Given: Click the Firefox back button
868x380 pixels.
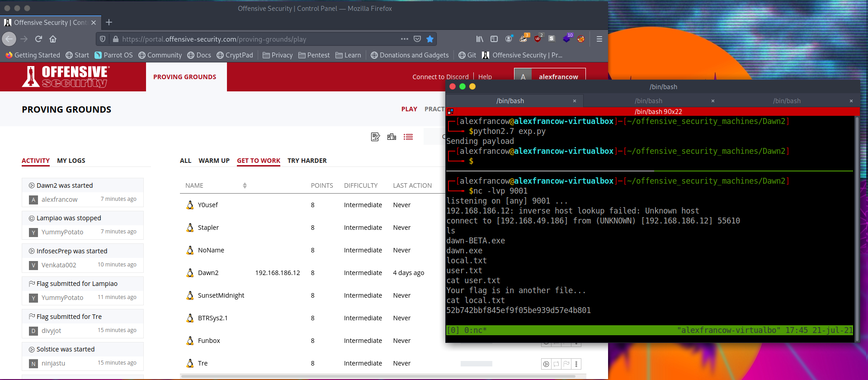Looking at the screenshot, I should (9, 39).
